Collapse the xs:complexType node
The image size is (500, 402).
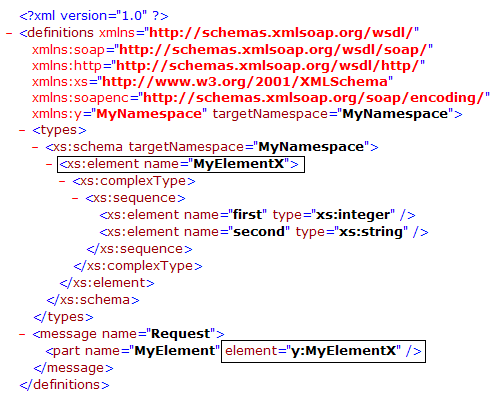(62, 181)
